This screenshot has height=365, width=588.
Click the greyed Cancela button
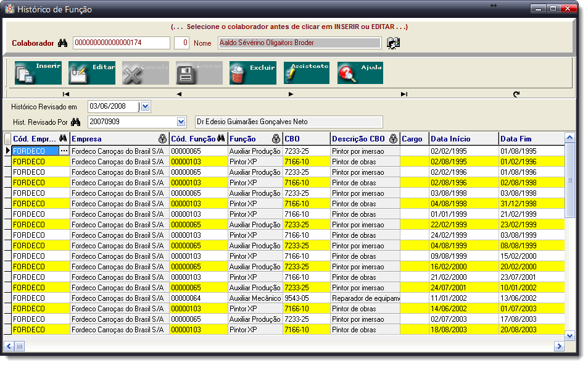coord(146,73)
